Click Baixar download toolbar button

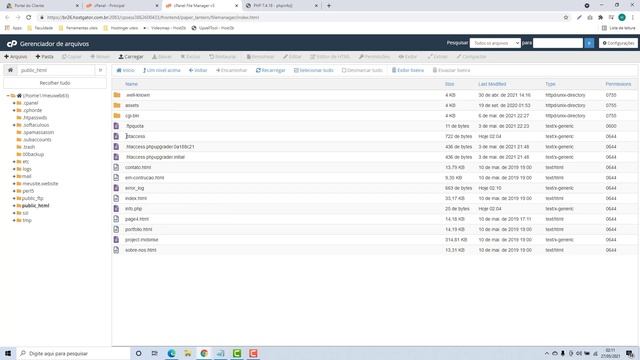[162, 56]
